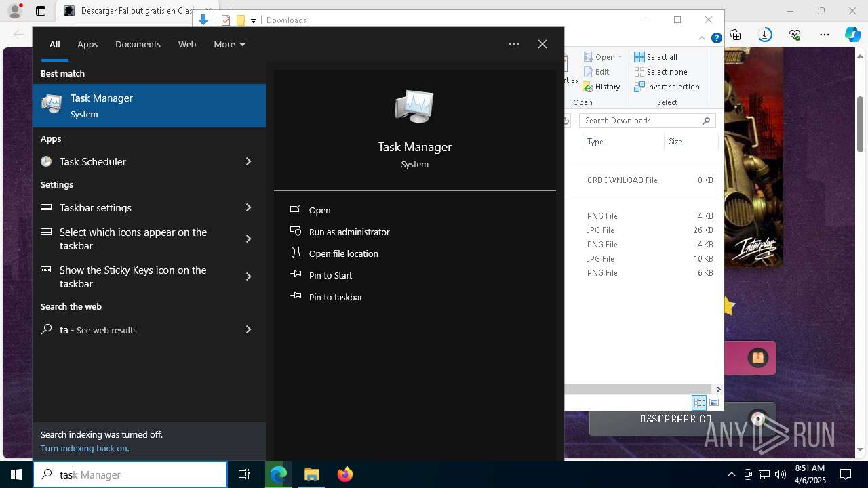Switch Explorer to Details view icon
Image resolution: width=868 pixels, height=488 pixels.
tap(699, 403)
